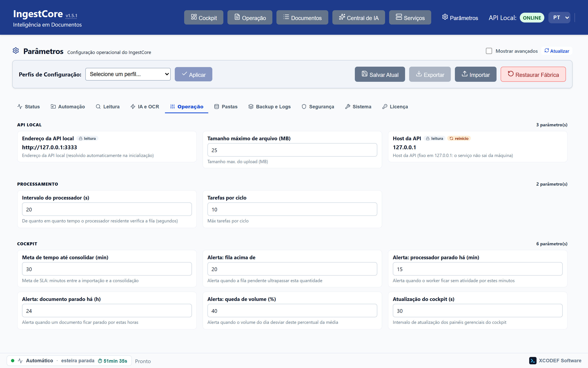Select the IA e OCR tab
588x368 pixels.
[145, 107]
